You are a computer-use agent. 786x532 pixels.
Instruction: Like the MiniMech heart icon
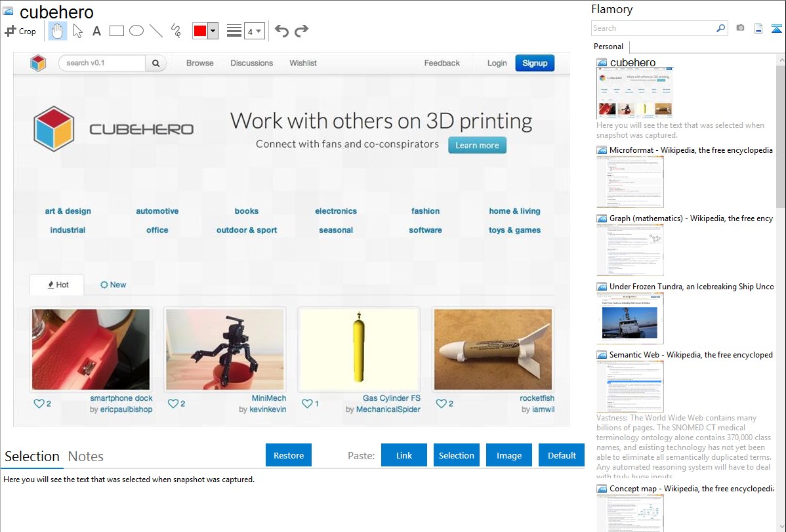[x=173, y=403]
